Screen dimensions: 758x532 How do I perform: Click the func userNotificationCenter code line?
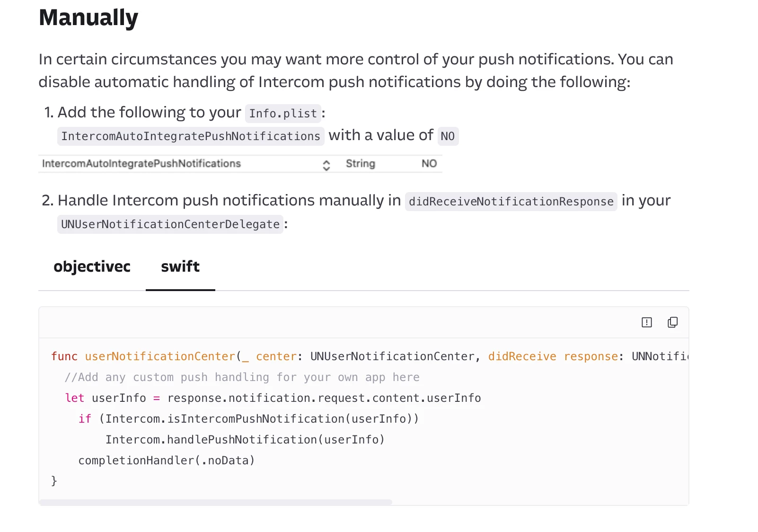pos(370,356)
